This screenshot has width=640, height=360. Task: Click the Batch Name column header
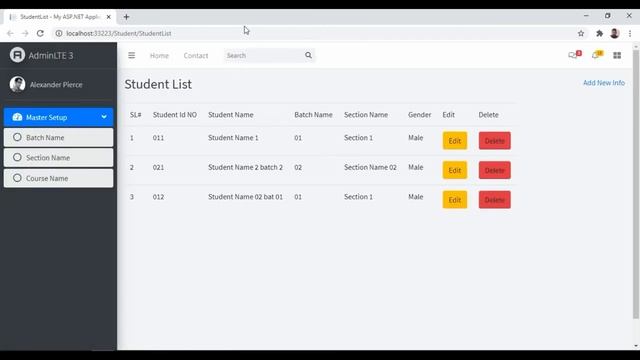click(313, 115)
